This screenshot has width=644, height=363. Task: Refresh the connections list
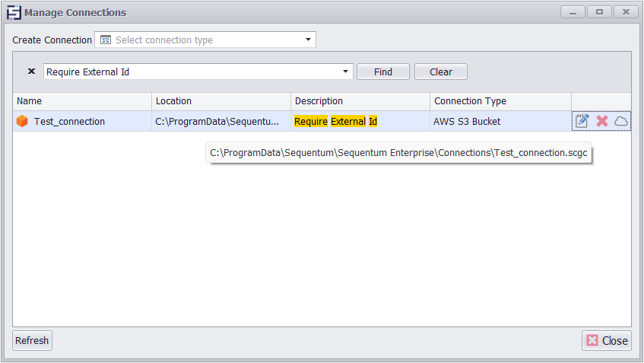click(x=32, y=340)
